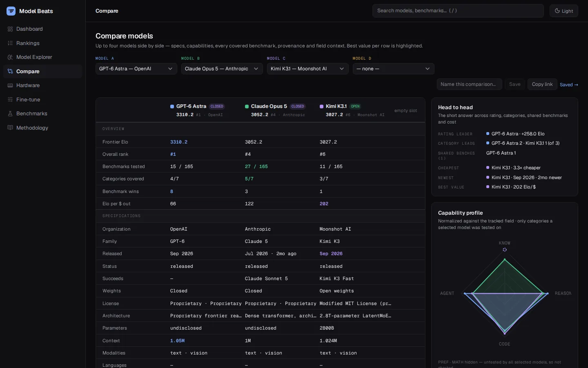The image size is (588, 368).
Task: Click the Fine-tune sliders icon
Action: pyautogui.click(x=10, y=100)
